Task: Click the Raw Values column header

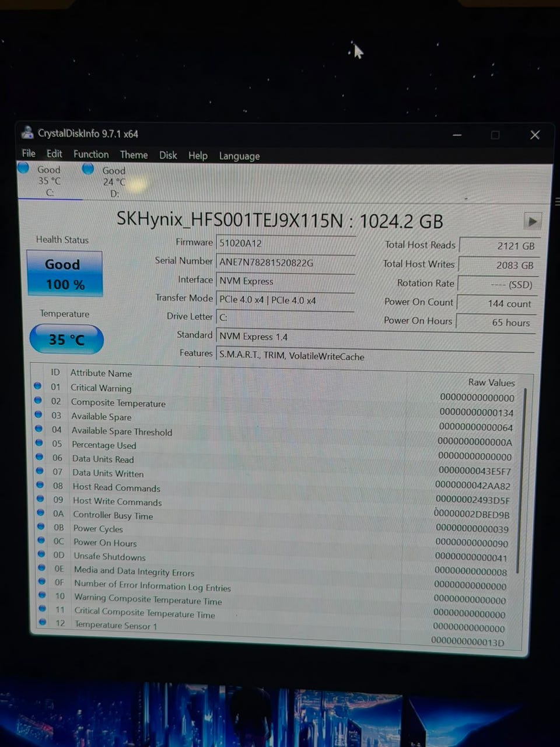Action: pos(491,382)
